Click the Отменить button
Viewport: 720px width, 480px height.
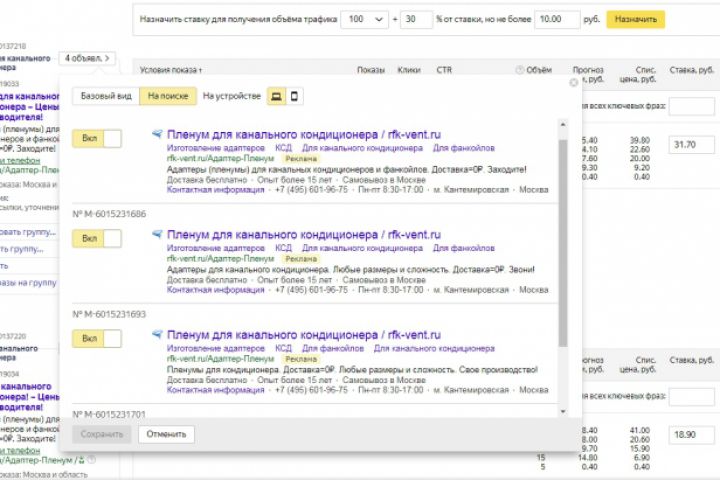coord(166,434)
